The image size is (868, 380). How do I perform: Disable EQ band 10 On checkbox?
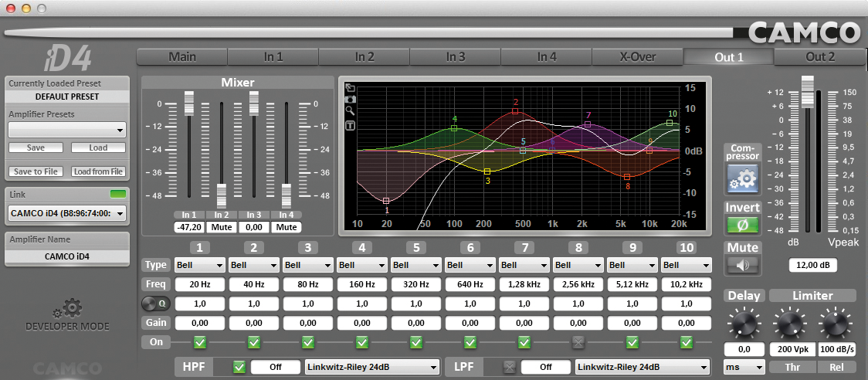(687, 342)
